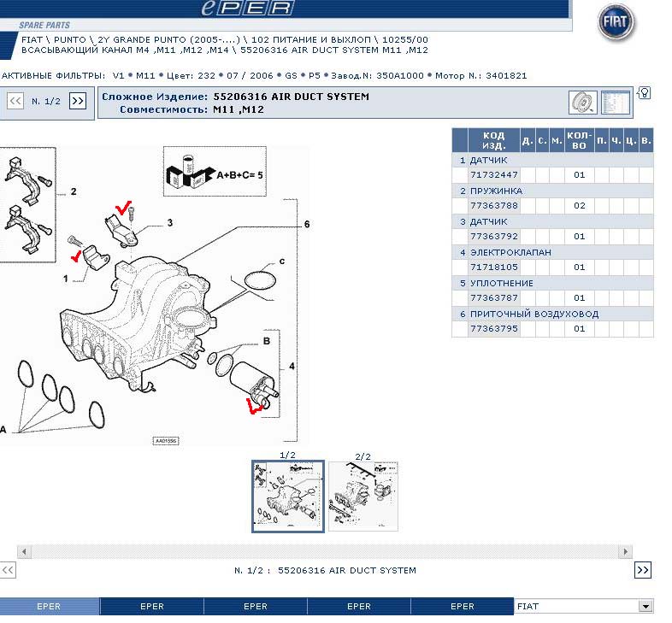Click scrollbar right arrow below thumbnails
The height and width of the screenshot is (623, 672).
(x=627, y=552)
